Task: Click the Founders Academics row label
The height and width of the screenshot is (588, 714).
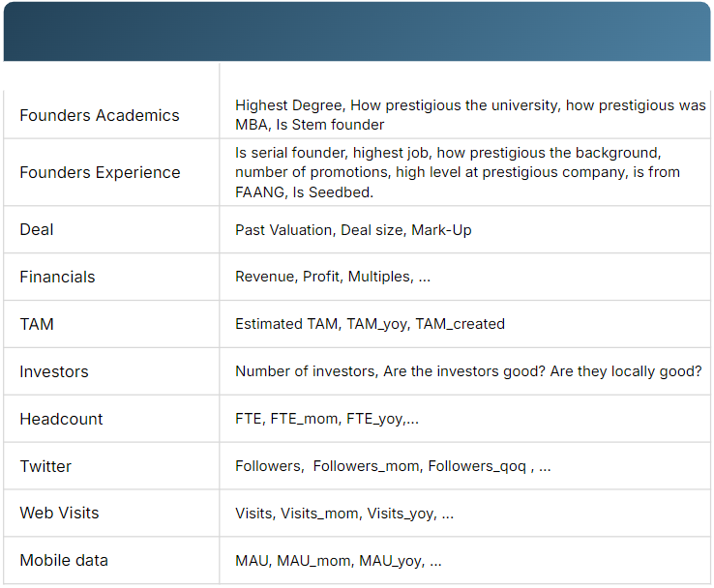Action: pyautogui.click(x=100, y=115)
